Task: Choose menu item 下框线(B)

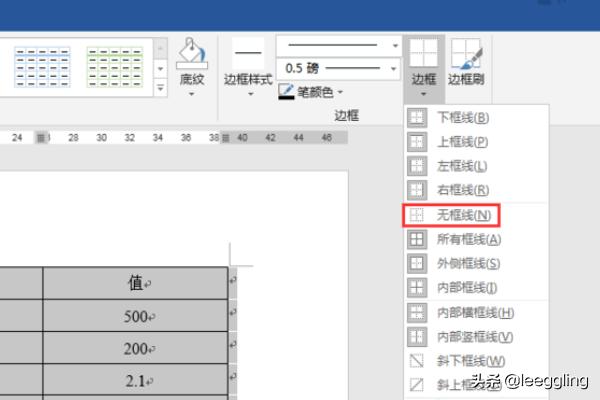Action: click(477, 118)
